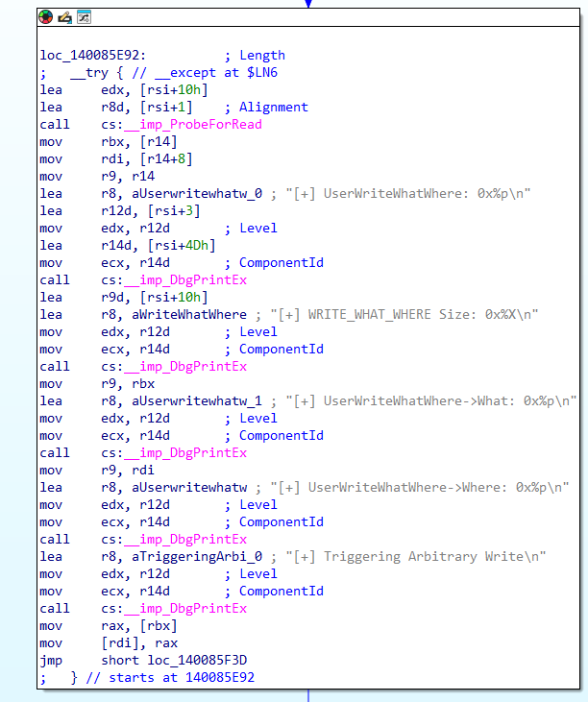The width and height of the screenshot is (588, 702).
Task: Click the node color palette icon
Action: coord(46,17)
